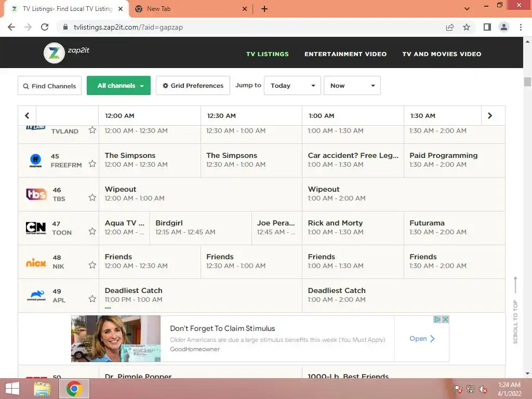Click Find Channels button
This screenshot has width=532, height=399.
(49, 86)
